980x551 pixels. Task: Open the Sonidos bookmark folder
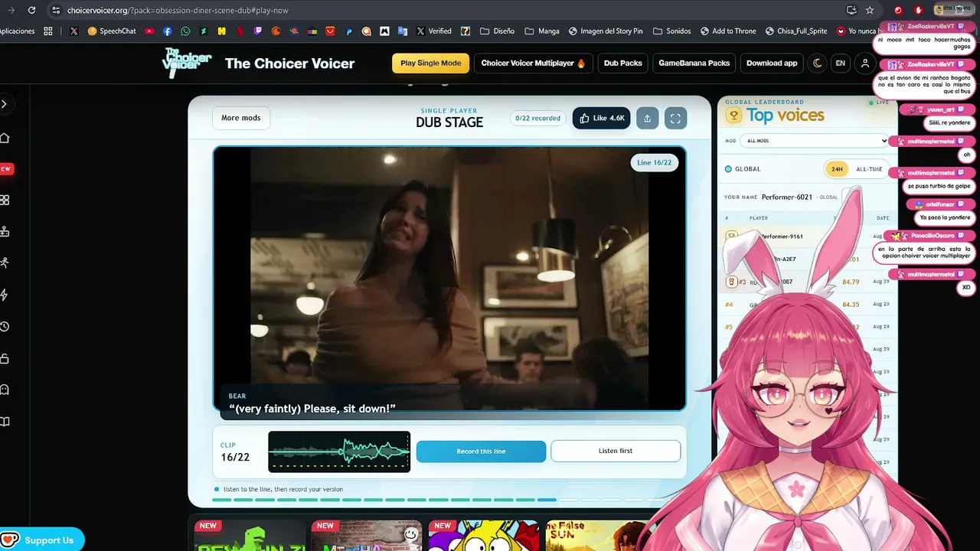coord(672,31)
